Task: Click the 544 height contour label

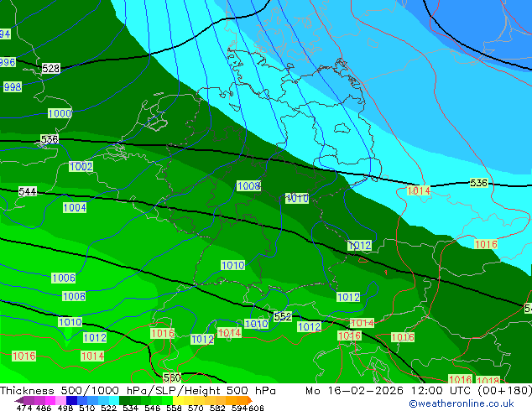Action: coord(28,191)
